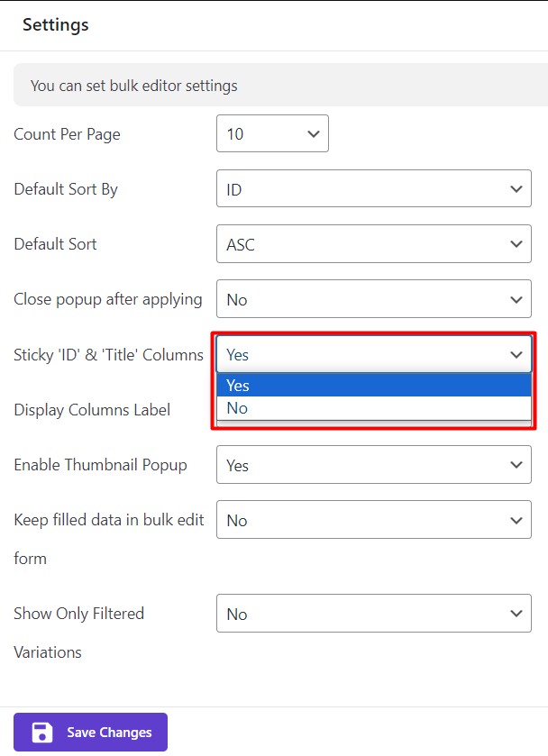Click the Count Per Page label
548x756 pixels.
67,134
